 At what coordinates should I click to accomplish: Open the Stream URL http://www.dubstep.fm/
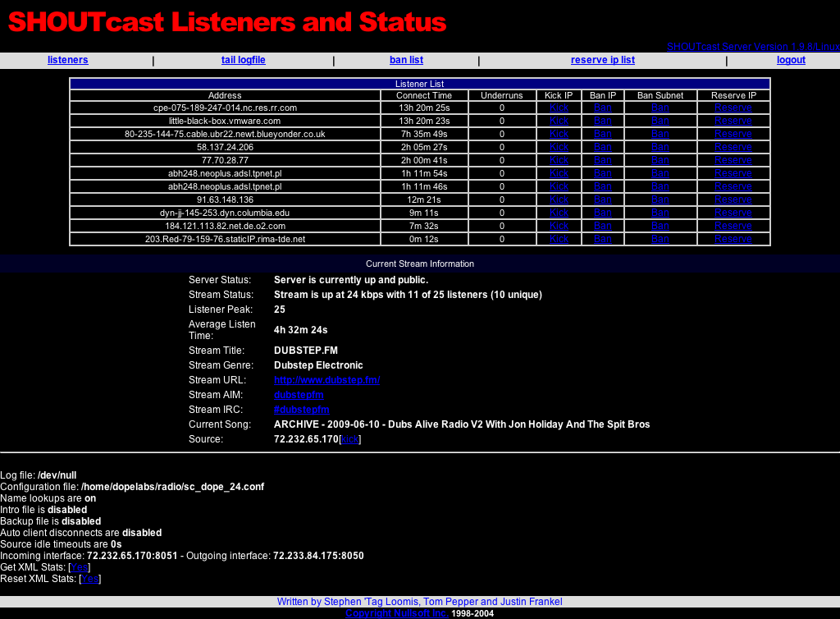pos(326,380)
